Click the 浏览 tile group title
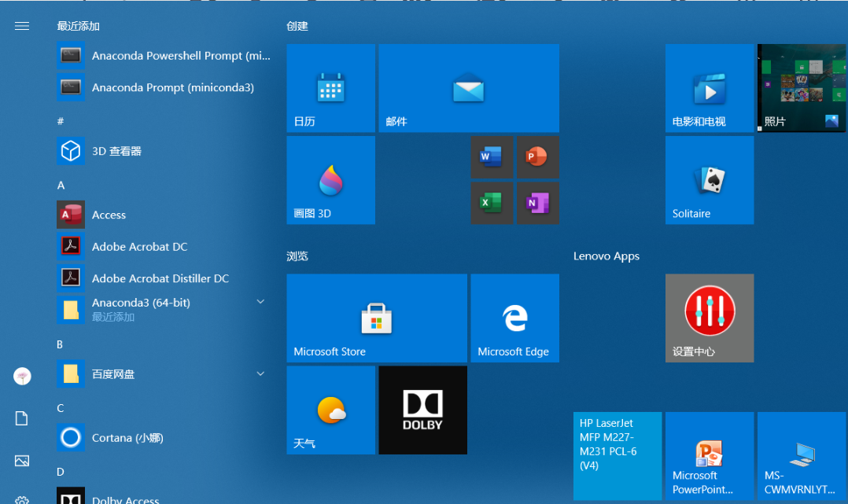Image resolution: width=848 pixels, height=504 pixels. (x=297, y=256)
